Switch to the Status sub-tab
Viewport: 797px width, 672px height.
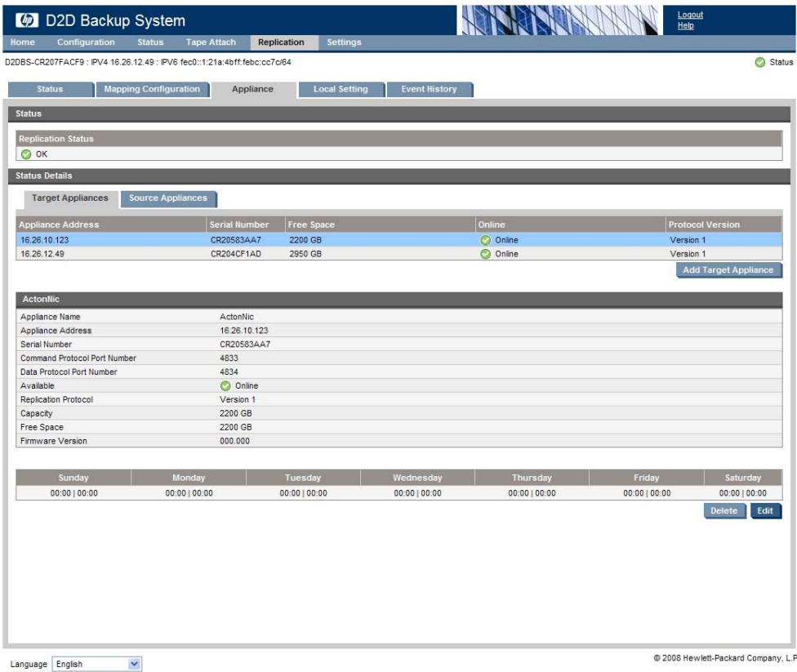(51, 89)
